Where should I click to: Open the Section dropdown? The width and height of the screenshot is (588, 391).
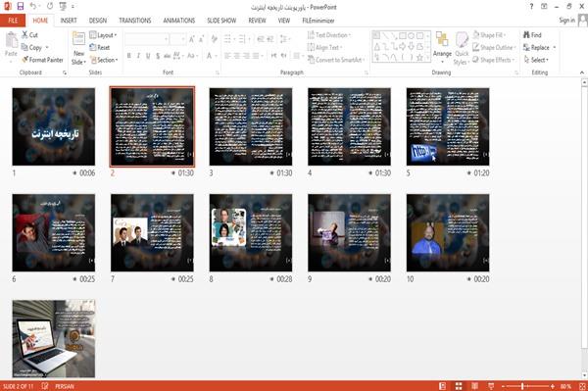coord(104,60)
